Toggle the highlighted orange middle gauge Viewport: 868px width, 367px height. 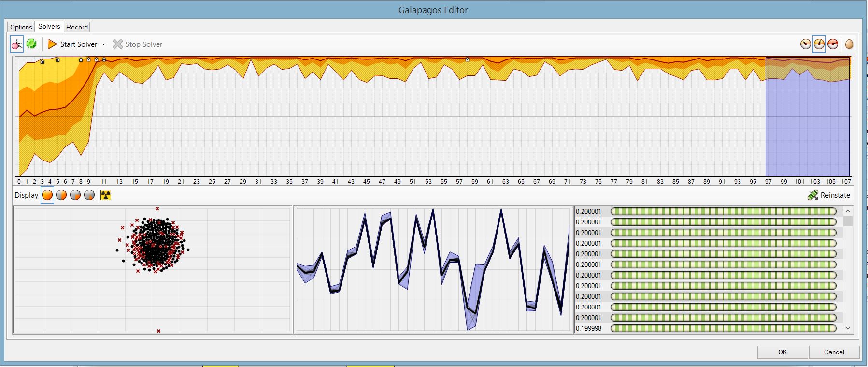click(x=819, y=44)
